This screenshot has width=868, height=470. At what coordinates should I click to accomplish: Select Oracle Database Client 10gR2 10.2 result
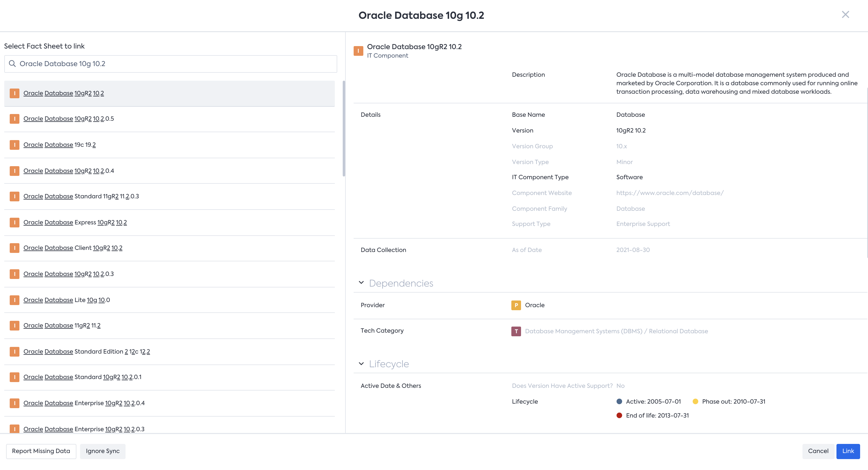(x=170, y=248)
